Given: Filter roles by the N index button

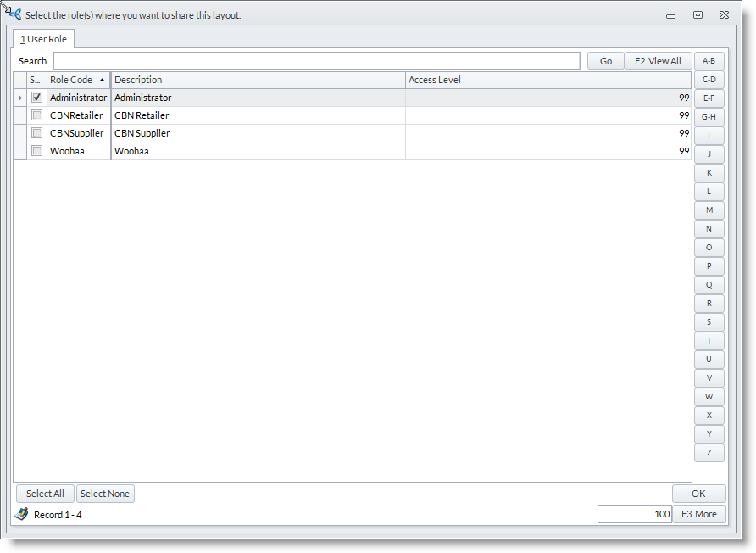Looking at the screenshot, I should point(709,229).
